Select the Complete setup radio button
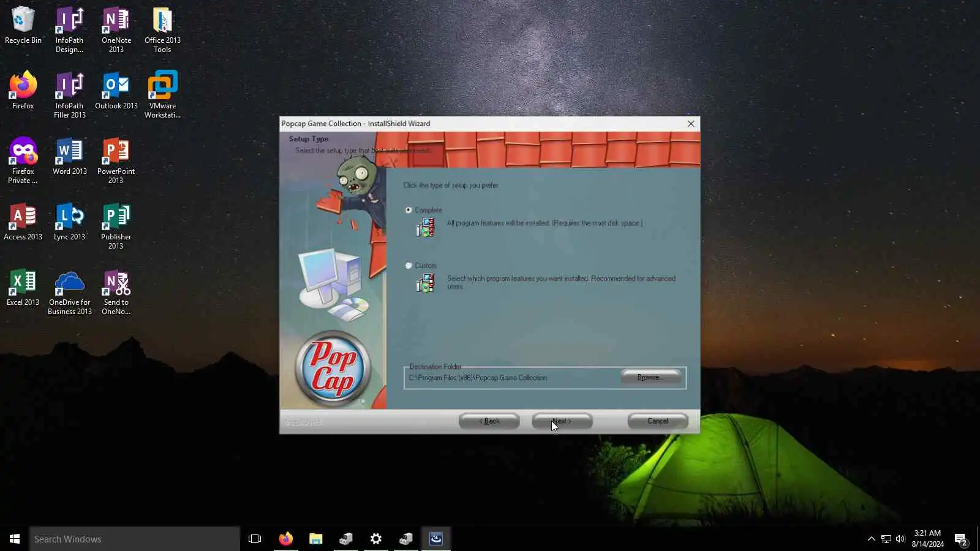Viewport: 980px width, 551px height. [409, 210]
